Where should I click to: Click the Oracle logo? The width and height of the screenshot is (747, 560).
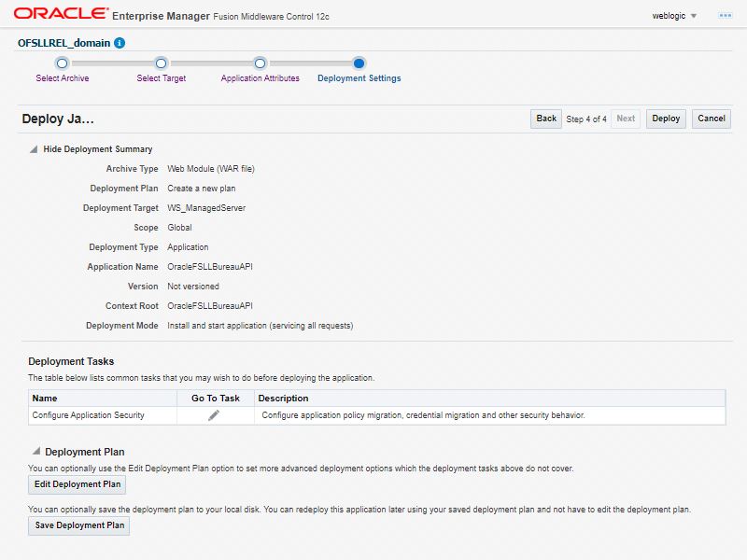pos(61,13)
